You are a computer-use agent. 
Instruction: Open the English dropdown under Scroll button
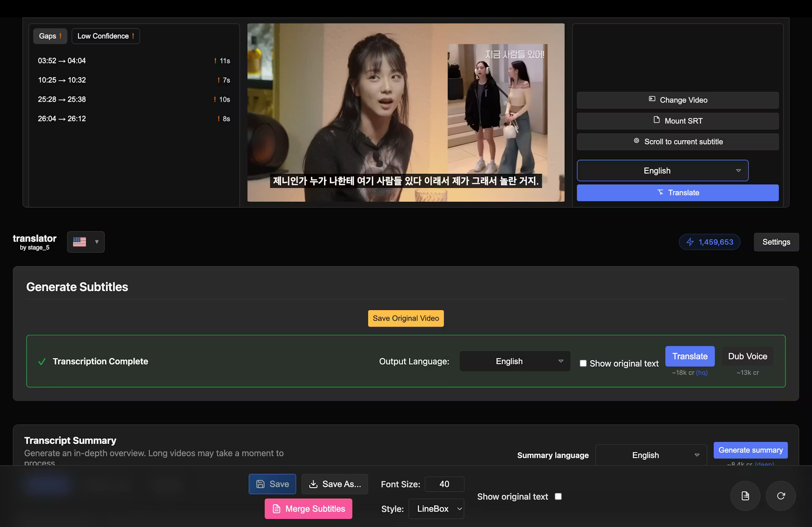pos(662,170)
